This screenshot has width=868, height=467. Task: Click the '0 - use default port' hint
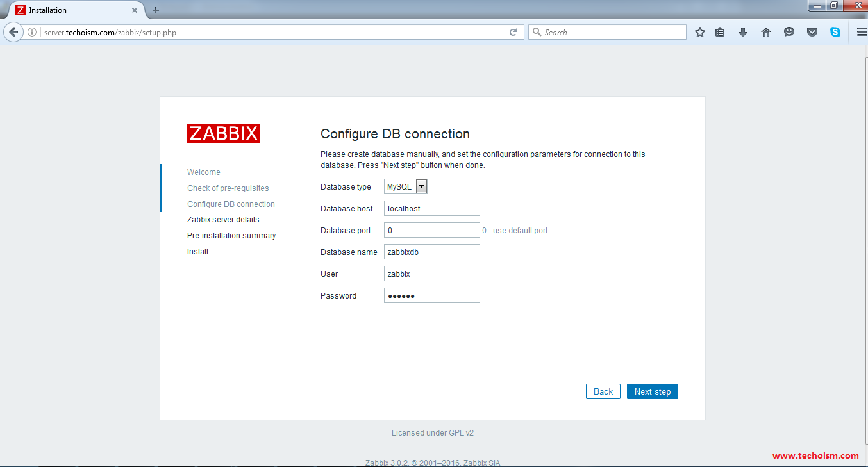tap(515, 231)
